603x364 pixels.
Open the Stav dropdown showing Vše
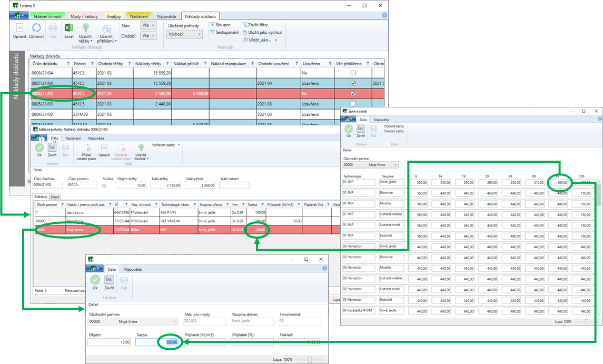click(x=149, y=25)
